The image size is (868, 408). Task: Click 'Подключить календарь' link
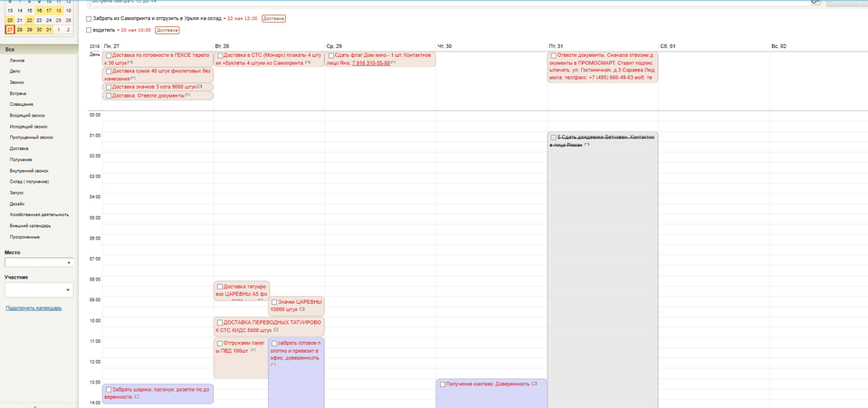(33, 308)
